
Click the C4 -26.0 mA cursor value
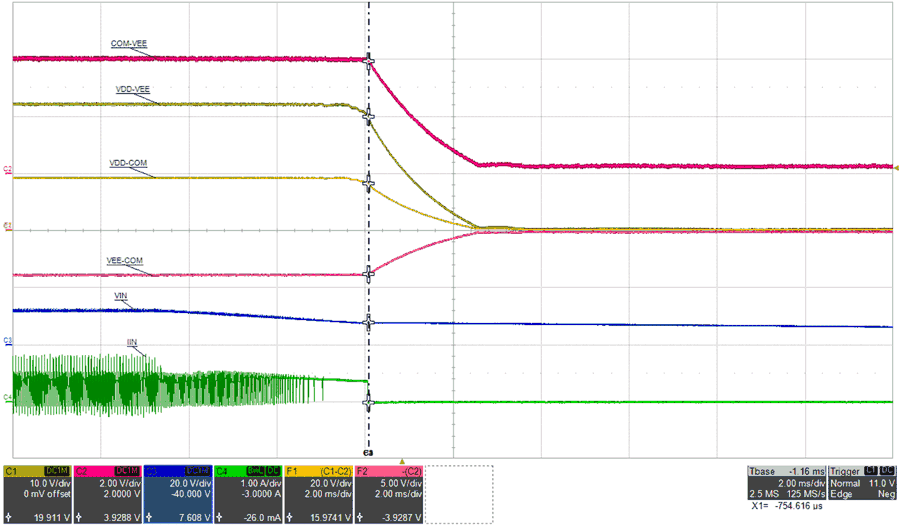pyautogui.click(x=261, y=518)
